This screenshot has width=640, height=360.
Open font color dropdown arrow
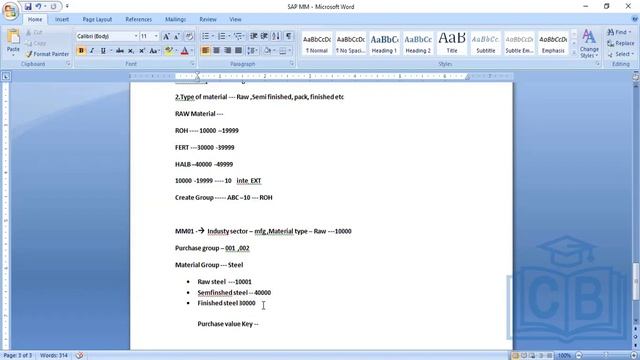(192, 51)
